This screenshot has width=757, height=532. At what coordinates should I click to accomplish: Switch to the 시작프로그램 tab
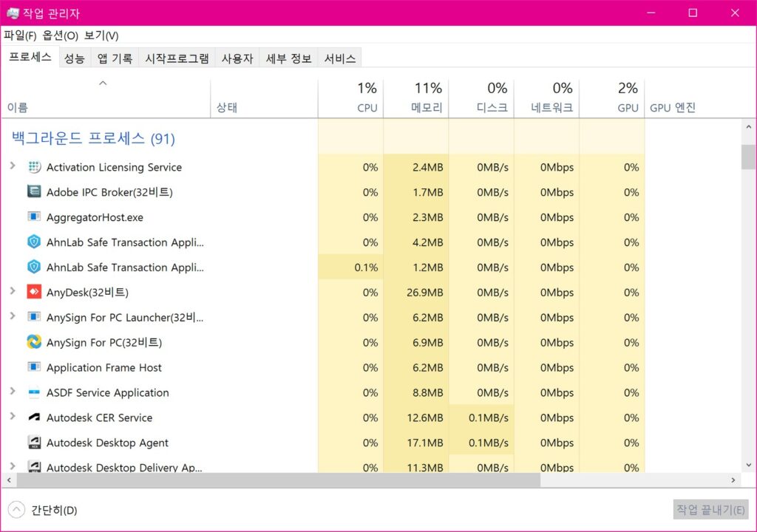pyautogui.click(x=177, y=58)
